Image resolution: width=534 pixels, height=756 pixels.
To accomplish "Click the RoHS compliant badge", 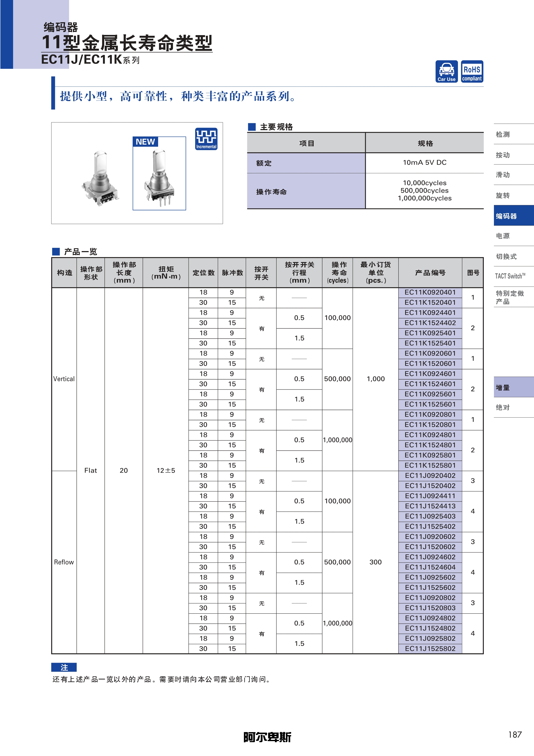I will (472, 72).
